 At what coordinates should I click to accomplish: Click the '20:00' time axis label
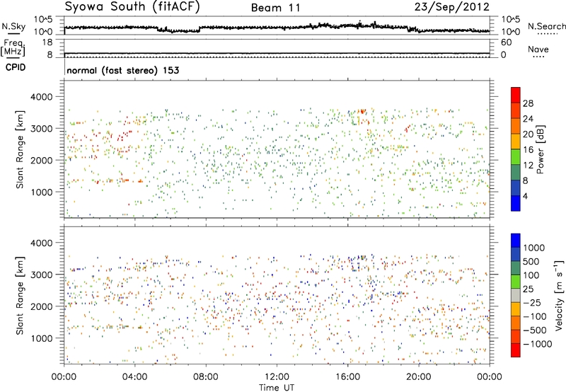point(418,377)
